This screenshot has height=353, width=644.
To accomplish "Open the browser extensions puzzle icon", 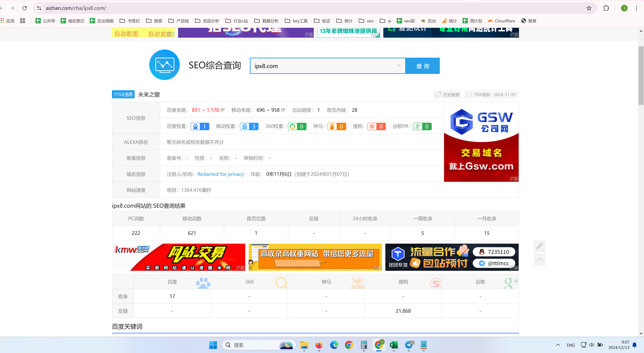I will [x=606, y=8].
